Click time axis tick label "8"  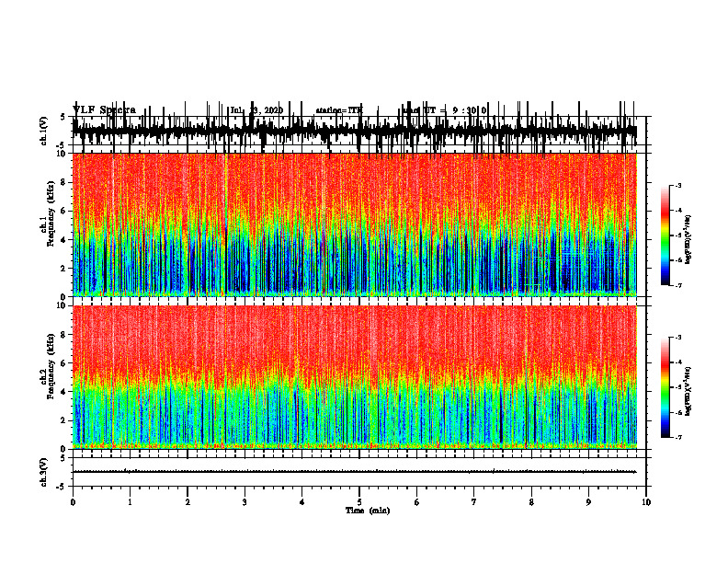tap(531, 502)
